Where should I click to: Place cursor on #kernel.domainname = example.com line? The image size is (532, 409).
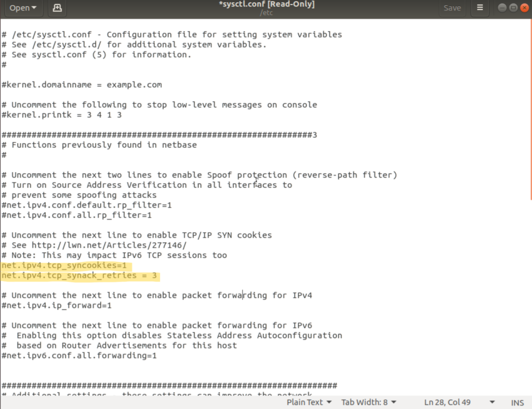tap(82, 84)
